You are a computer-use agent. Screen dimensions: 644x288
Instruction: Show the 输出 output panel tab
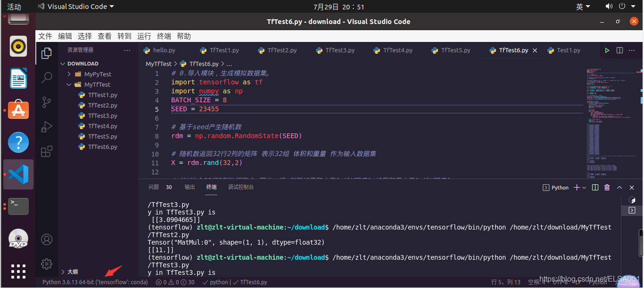tap(190, 187)
